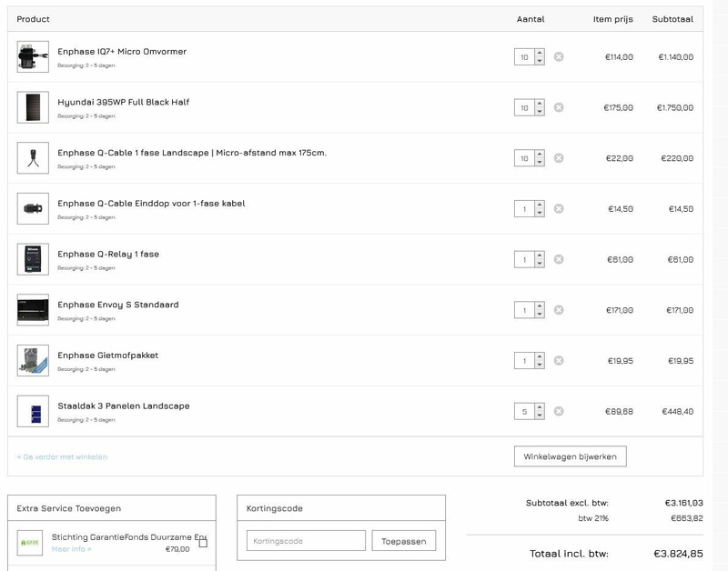
Task: Click the Hyundai 395WP Full Black Half title
Action: coord(123,102)
